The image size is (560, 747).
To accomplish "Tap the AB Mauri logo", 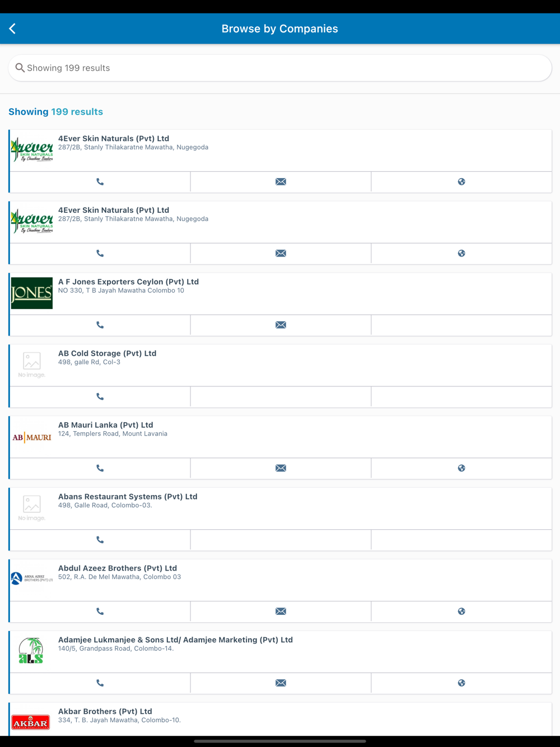I will tap(32, 437).
